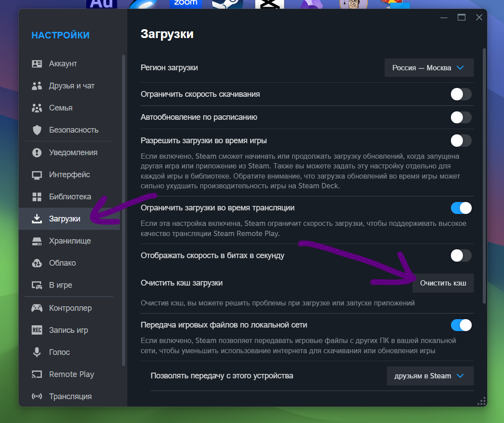The width and height of the screenshot is (504, 423).
Task: Select Запись игр in the sidebar
Action: tap(69, 330)
